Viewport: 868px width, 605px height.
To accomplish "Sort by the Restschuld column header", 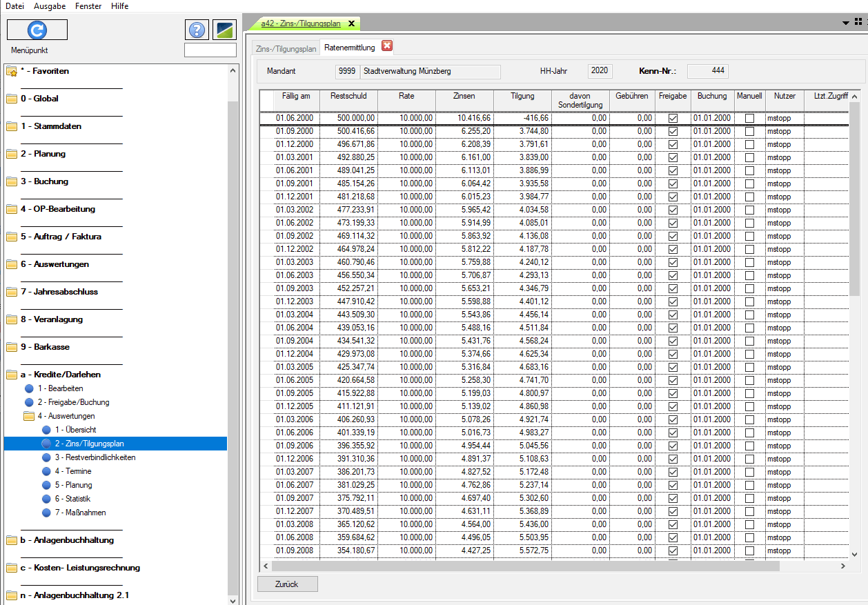I will click(x=348, y=97).
